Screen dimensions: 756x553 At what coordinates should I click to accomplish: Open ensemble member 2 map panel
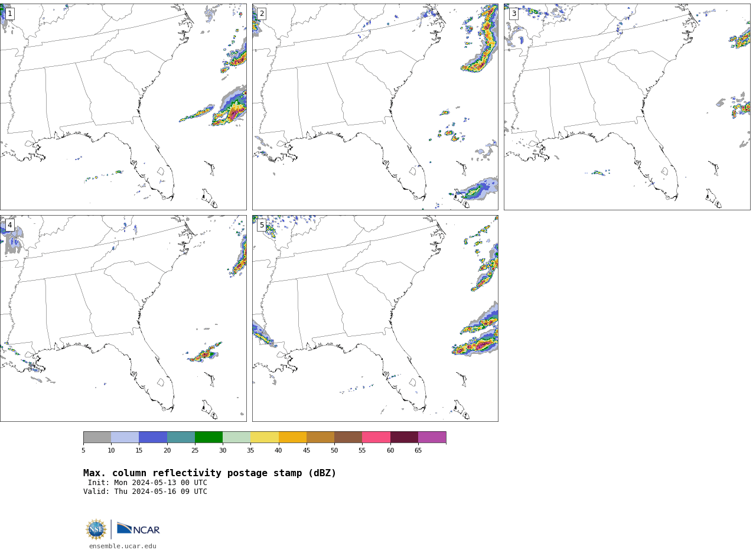(375, 107)
